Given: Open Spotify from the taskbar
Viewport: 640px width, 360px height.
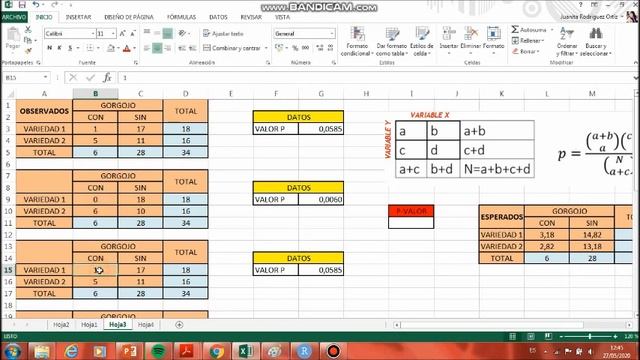Looking at the screenshot, I should tap(158, 351).
